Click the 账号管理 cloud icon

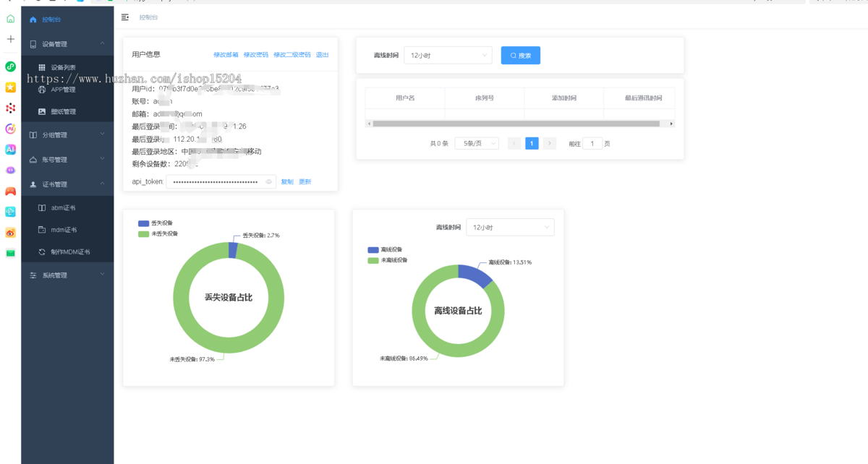point(33,159)
